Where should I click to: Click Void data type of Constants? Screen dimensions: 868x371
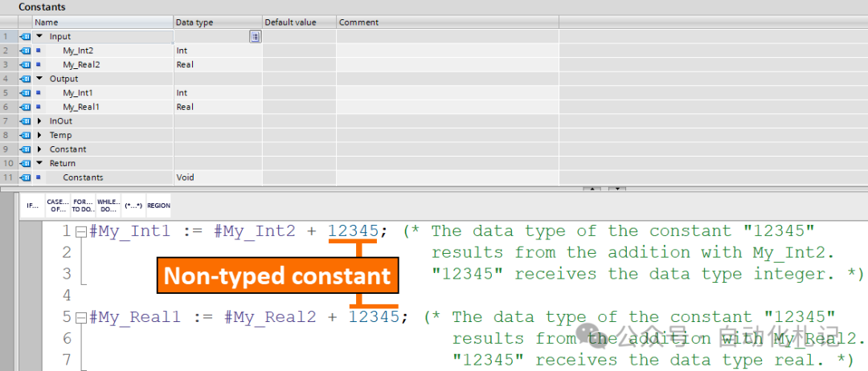(x=185, y=177)
